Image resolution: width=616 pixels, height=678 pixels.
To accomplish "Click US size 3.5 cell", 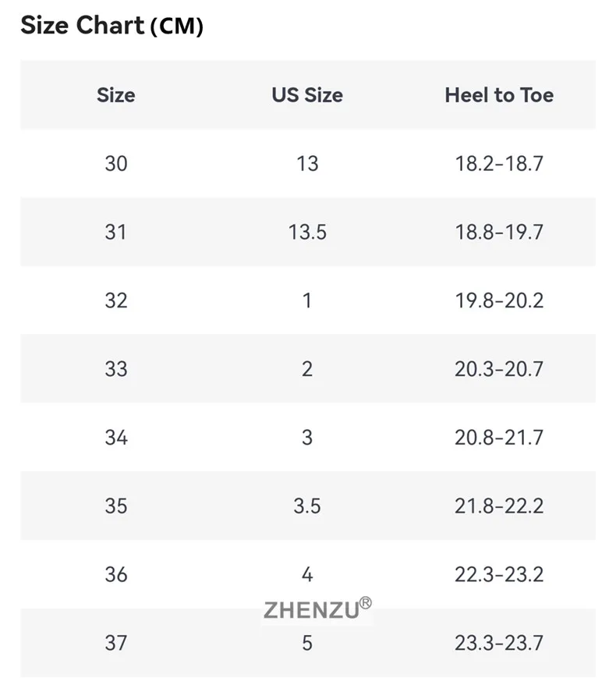I will point(307,506).
